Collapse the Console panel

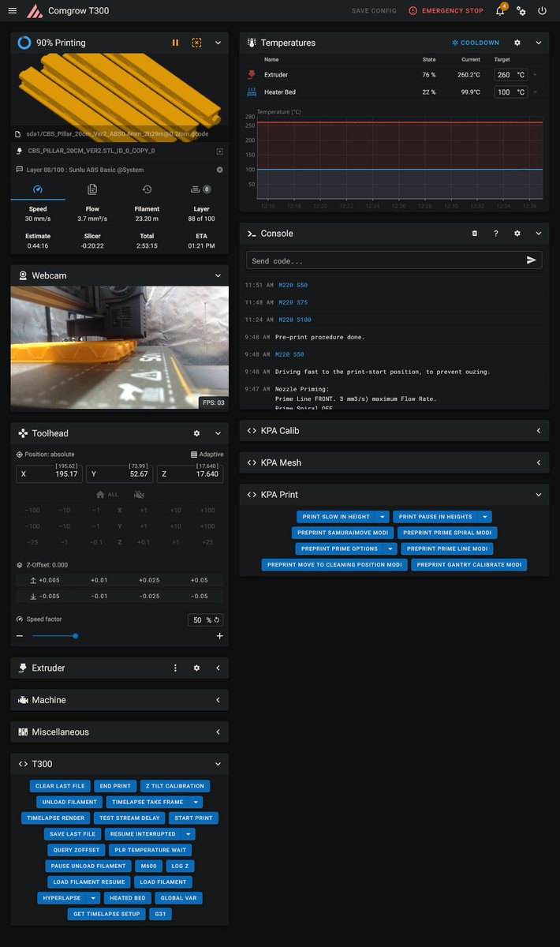[x=539, y=234]
